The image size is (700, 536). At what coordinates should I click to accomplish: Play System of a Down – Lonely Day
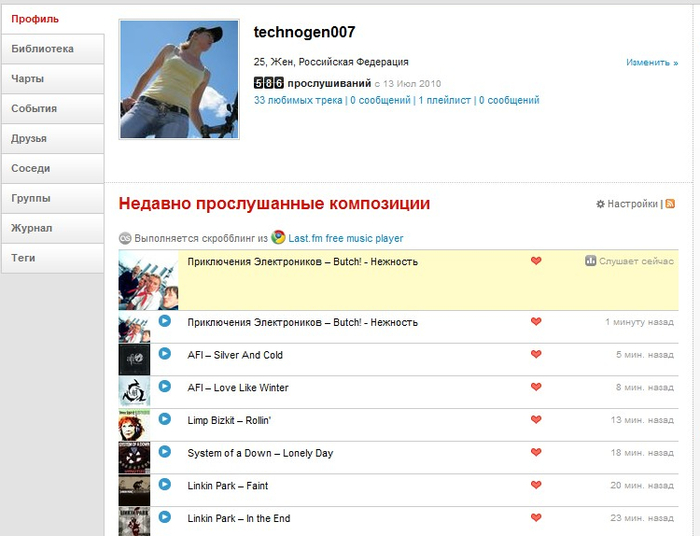[x=165, y=452]
